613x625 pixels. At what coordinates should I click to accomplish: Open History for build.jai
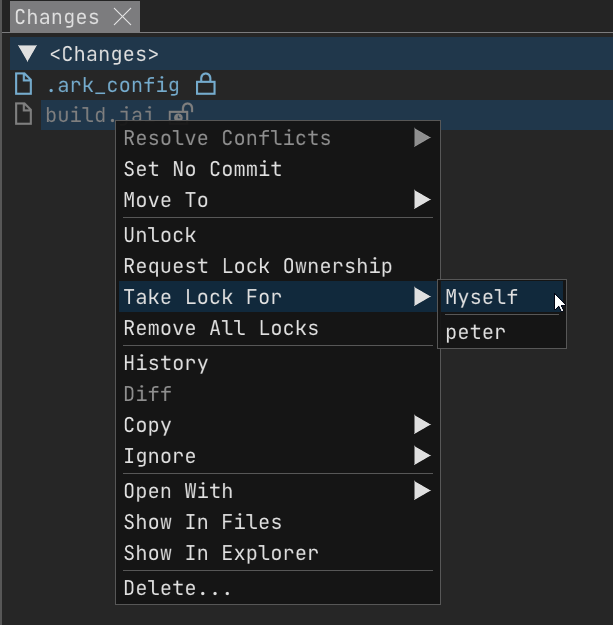coord(166,363)
